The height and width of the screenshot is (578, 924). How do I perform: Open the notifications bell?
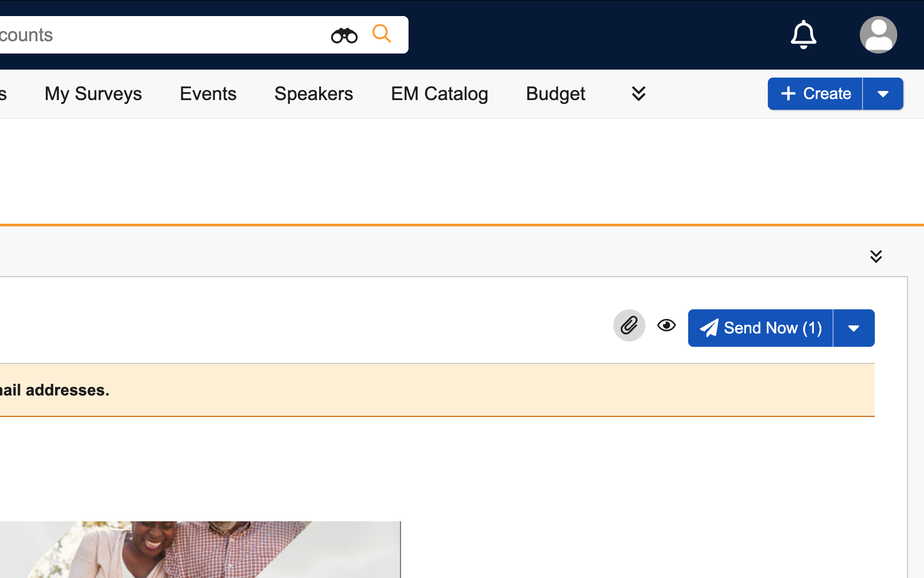pos(803,35)
